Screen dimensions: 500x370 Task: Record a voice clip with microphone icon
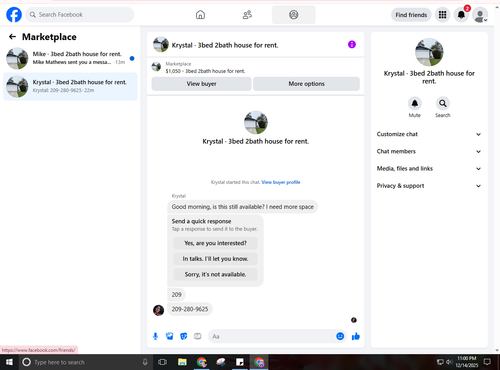click(x=155, y=336)
